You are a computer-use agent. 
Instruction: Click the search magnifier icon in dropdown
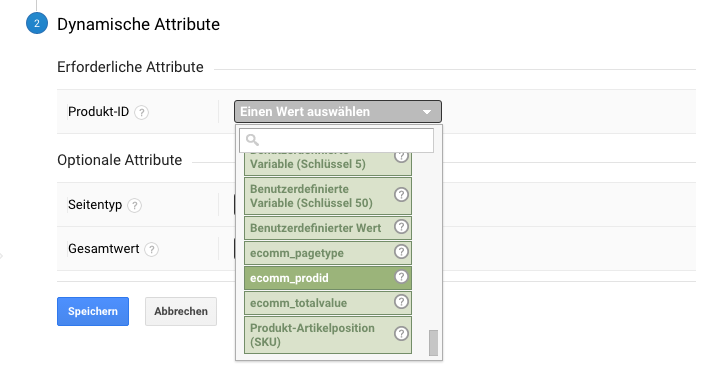pos(252,140)
